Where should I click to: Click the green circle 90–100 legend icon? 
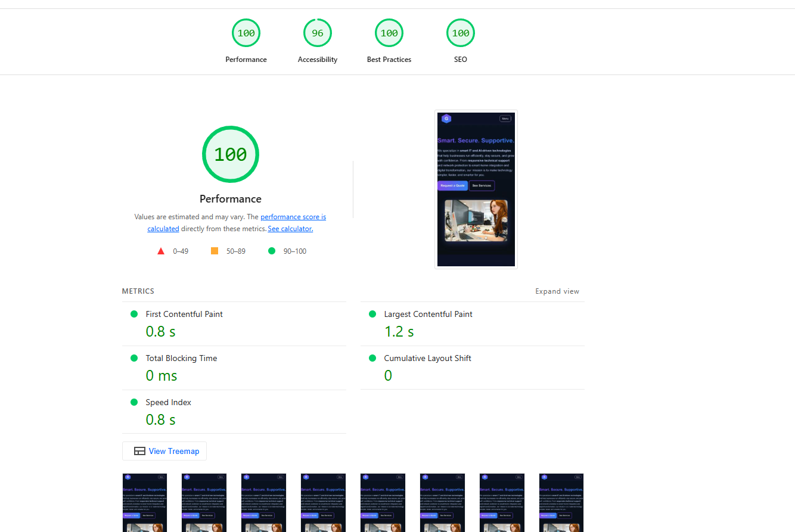point(272,251)
